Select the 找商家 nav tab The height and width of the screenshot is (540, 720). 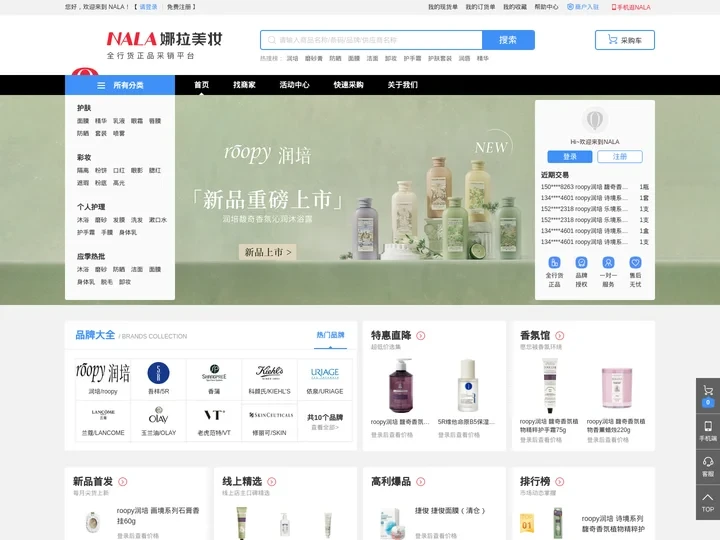(x=244, y=85)
